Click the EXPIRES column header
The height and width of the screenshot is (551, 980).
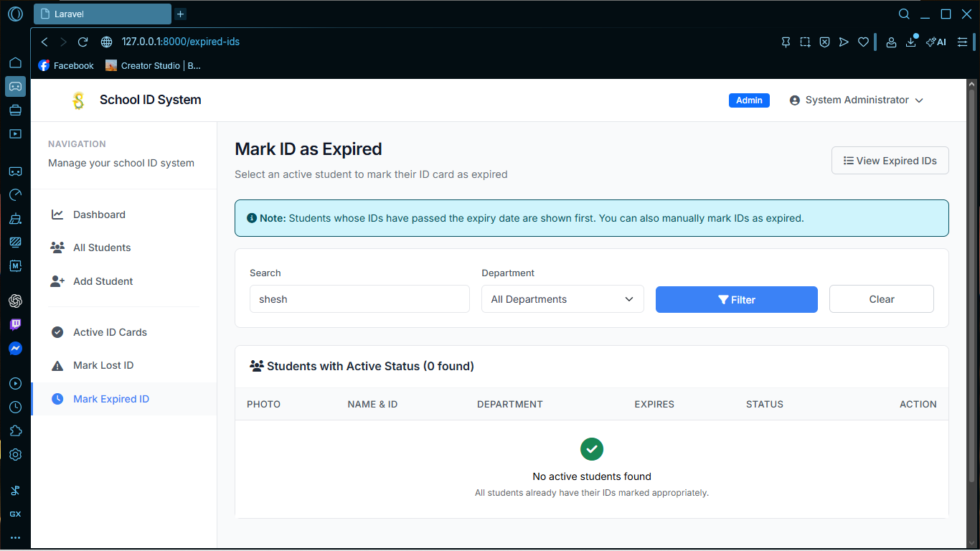pyautogui.click(x=654, y=404)
